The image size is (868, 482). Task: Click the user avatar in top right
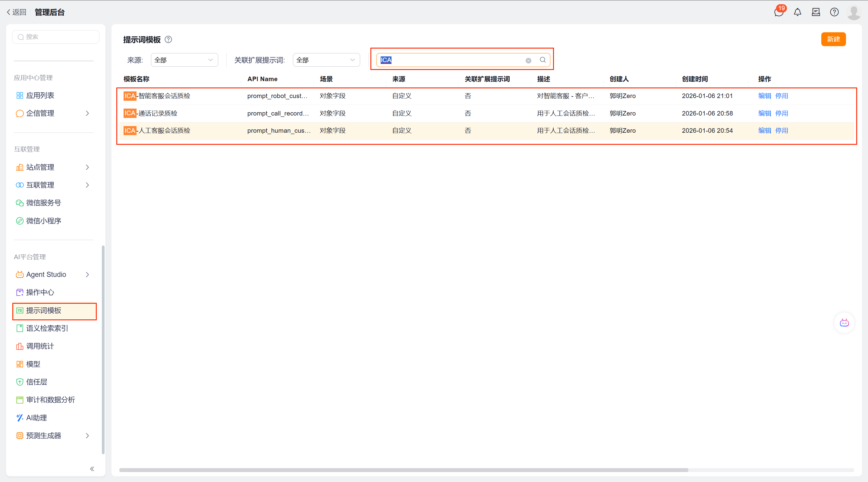(x=854, y=12)
